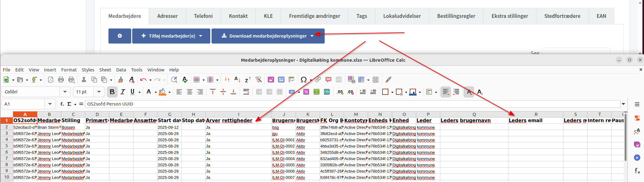Apply the orange background color swatch
The height and width of the screenshot is (182, 644).
pyautogui.click(x=162, y=92)
